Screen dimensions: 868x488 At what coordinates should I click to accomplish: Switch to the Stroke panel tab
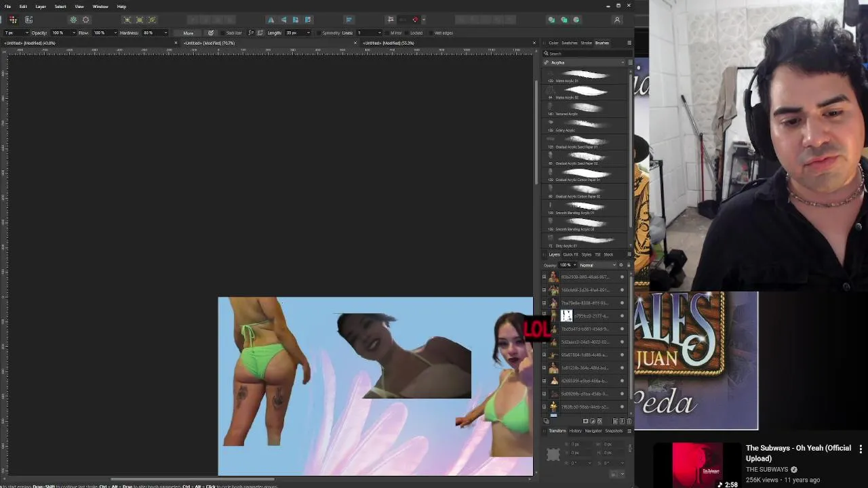587,43
